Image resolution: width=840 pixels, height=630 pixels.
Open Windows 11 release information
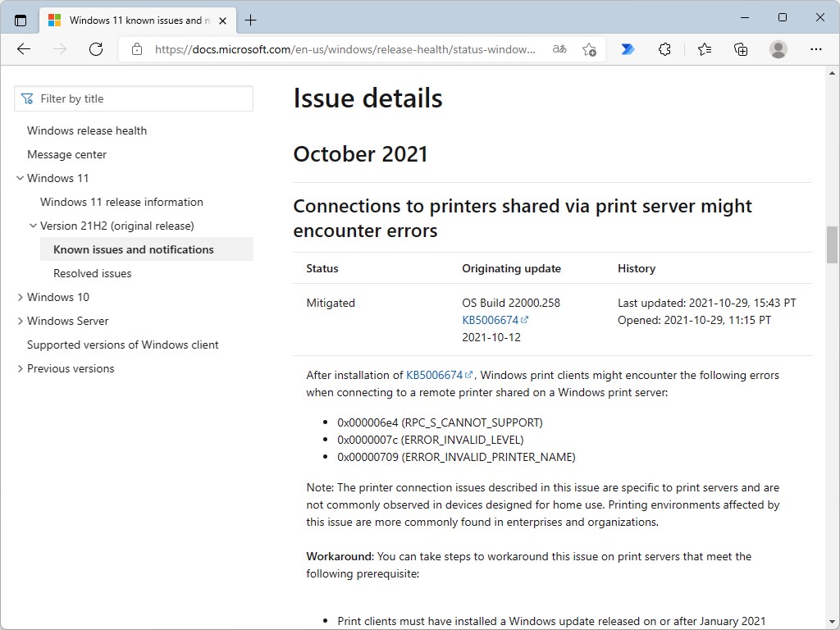coord(121,202)
